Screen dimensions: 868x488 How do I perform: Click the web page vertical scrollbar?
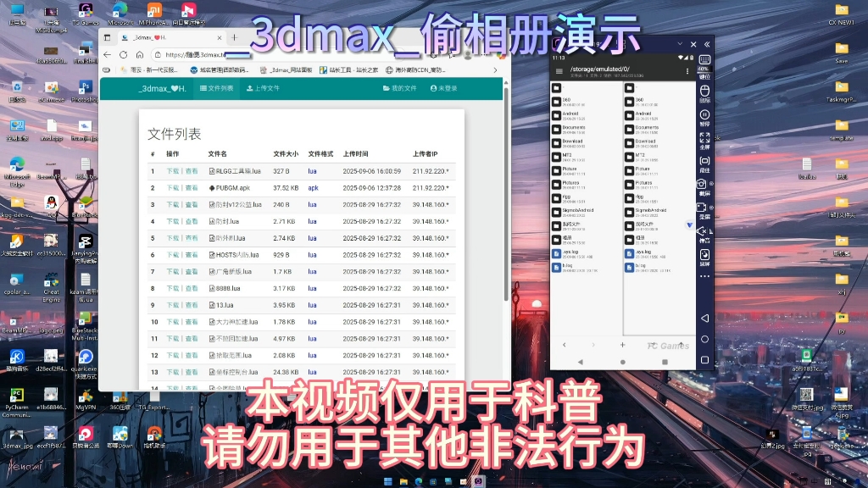tap(506, 194)
